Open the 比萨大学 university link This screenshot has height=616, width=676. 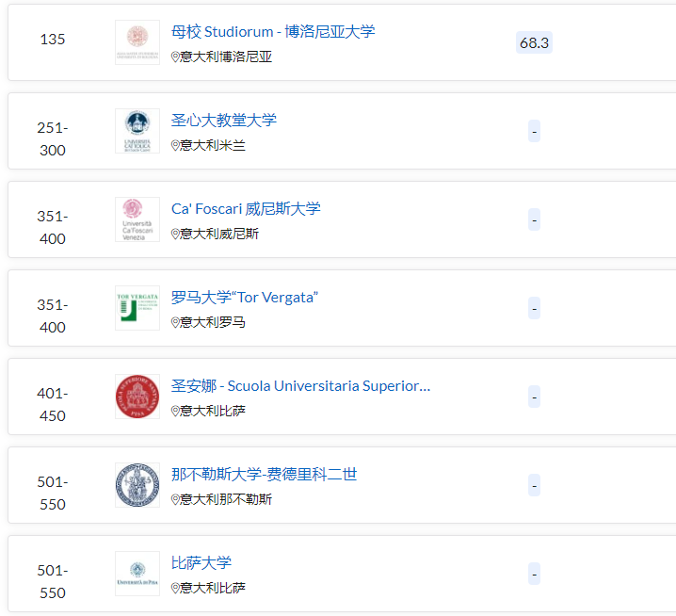click(x=201, y=562)
